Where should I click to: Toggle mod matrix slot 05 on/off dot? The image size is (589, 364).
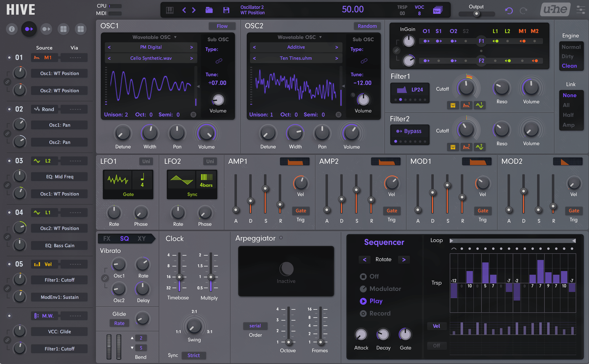point(9,264)
